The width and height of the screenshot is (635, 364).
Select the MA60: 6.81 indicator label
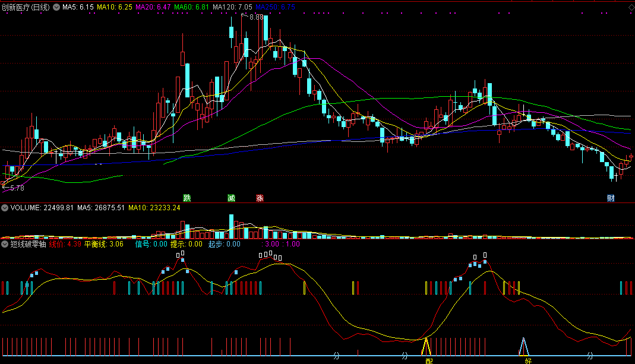(191, 7)
